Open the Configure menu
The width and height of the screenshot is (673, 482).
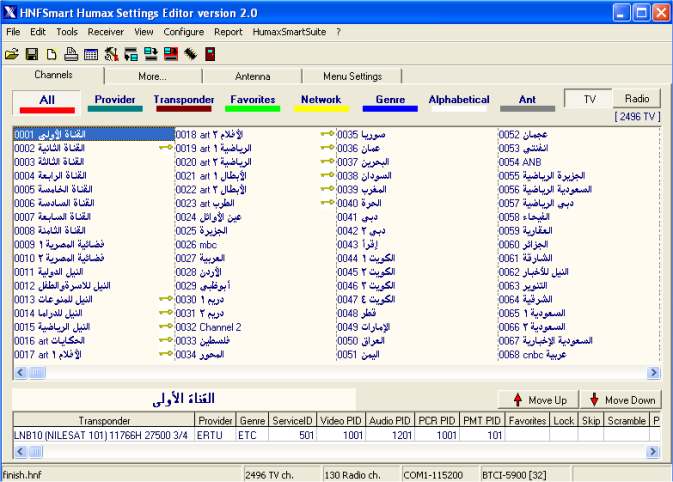pyautogui.click(x=184, y=32)
